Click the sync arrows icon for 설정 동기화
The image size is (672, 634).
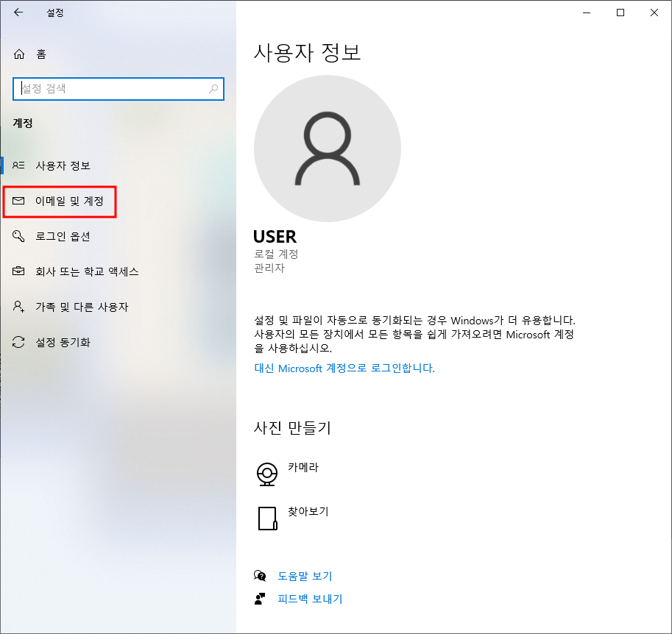pos(18,342)
